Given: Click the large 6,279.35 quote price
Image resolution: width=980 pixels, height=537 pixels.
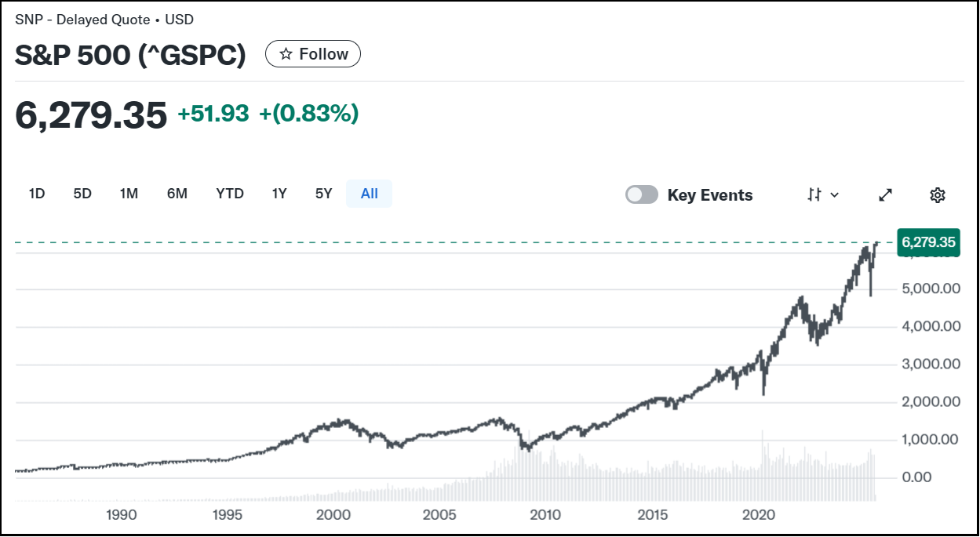Looking at the screenshot, I should coord(91,114).
